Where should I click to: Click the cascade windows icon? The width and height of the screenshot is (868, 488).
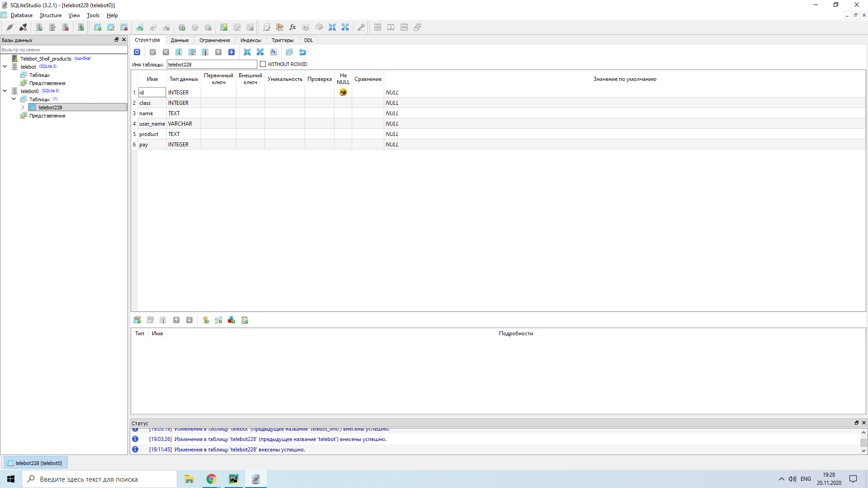[417, 28]
